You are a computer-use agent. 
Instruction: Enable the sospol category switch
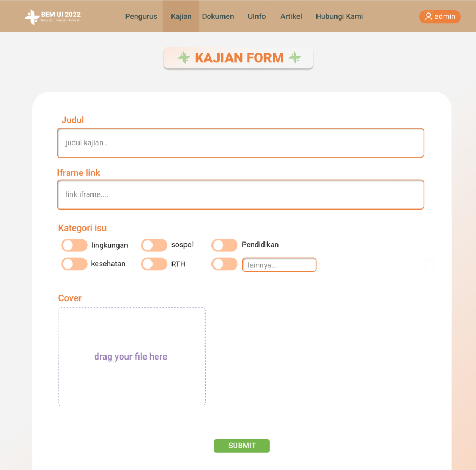[154, 245]
